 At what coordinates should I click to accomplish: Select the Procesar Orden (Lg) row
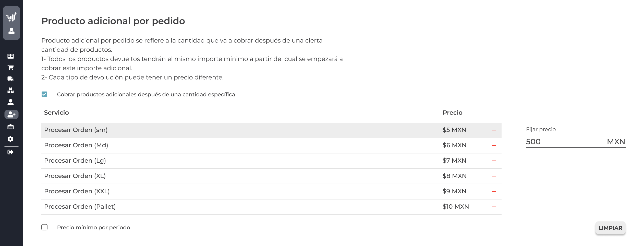(x=271, y=161)
